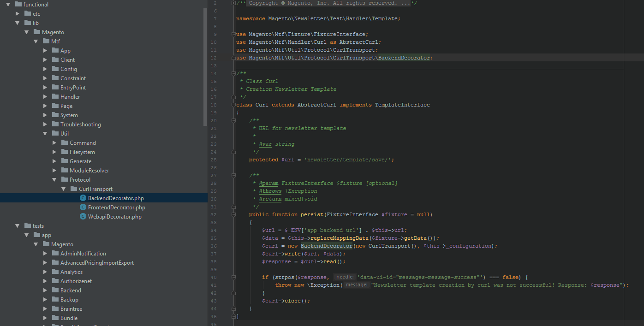Collapse the class docblock starting at line 14

[233, 73]
